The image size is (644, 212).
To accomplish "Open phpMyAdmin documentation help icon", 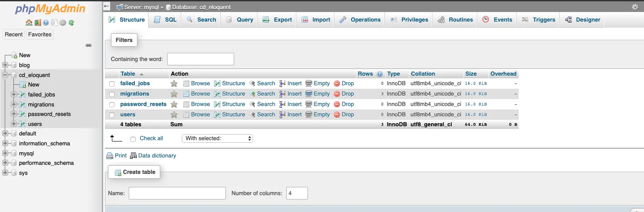I will [46, 22].
